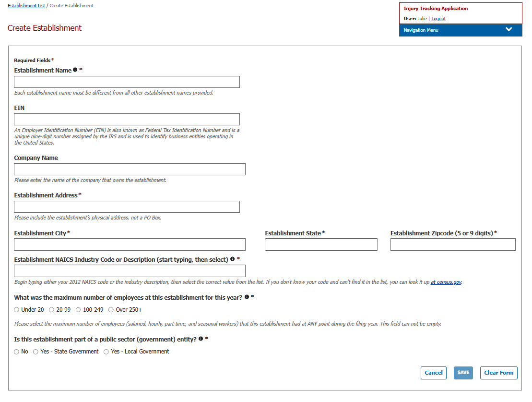This screenshot has width=532, height=402.
Task: Click info icon beside public sector question
Action: click(x=201, y=339)
